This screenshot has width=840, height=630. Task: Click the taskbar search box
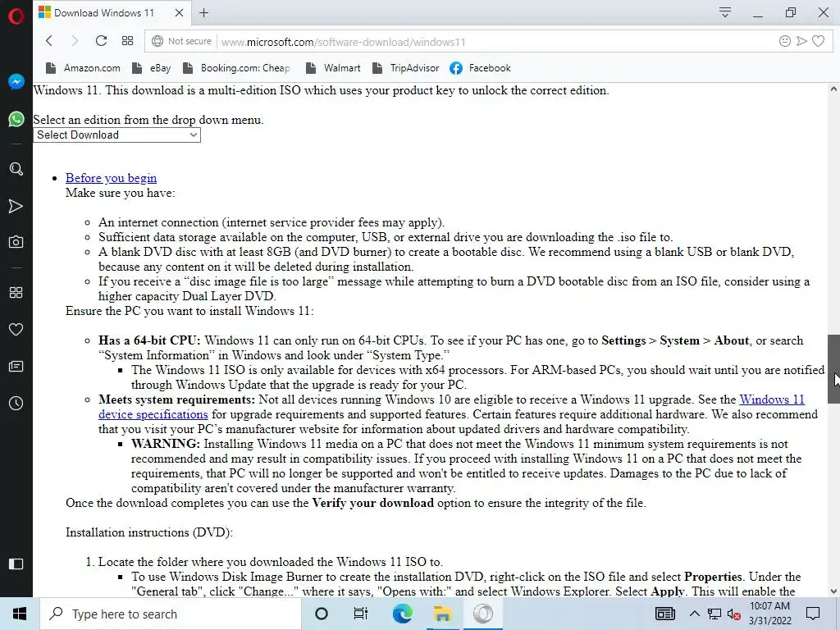171,614
